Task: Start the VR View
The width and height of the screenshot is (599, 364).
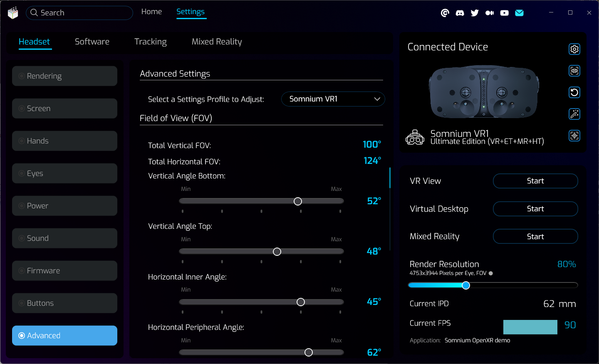Action: click(x=535, y=181)
